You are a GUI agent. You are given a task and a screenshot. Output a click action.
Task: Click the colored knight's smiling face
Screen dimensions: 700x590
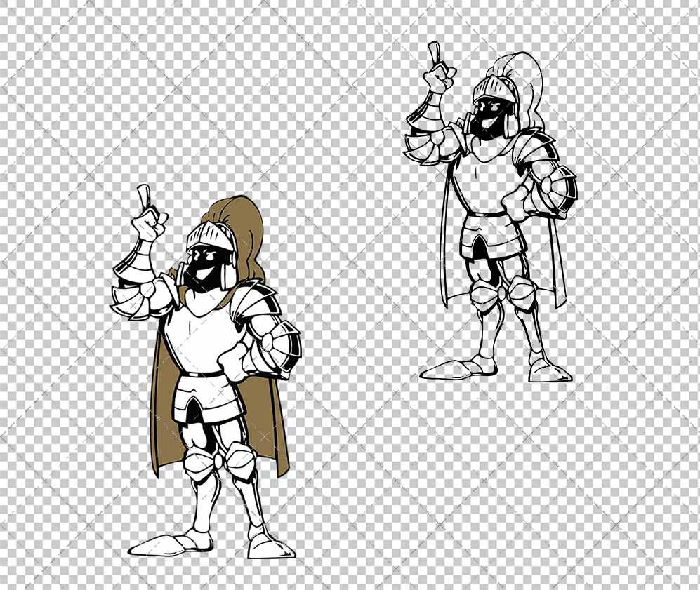pos(204,267)
